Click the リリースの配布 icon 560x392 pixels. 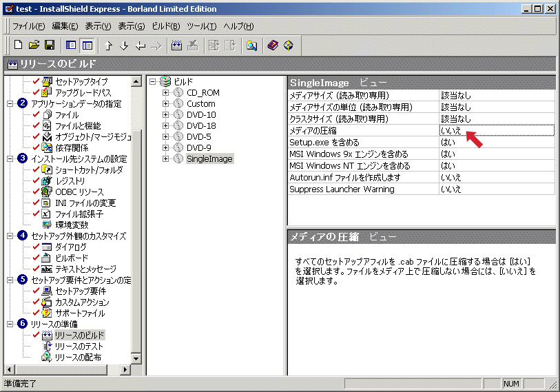pos(47,357)
